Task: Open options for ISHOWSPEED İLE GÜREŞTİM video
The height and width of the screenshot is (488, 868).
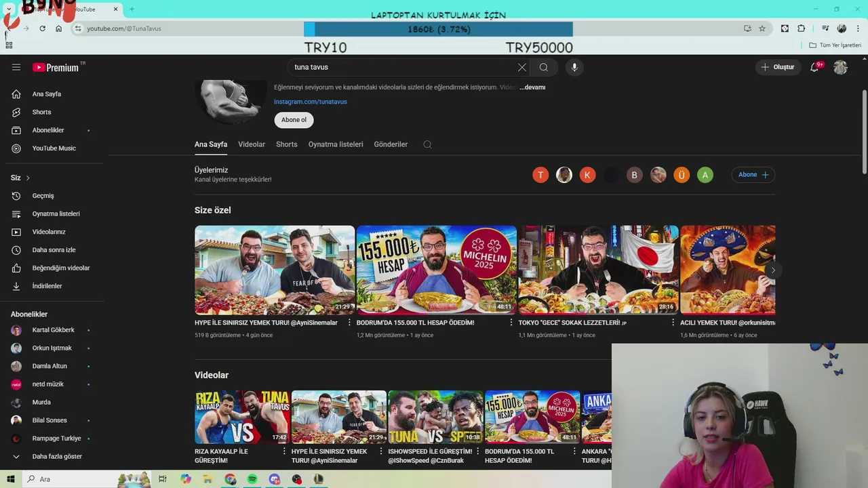Action: 478,451
